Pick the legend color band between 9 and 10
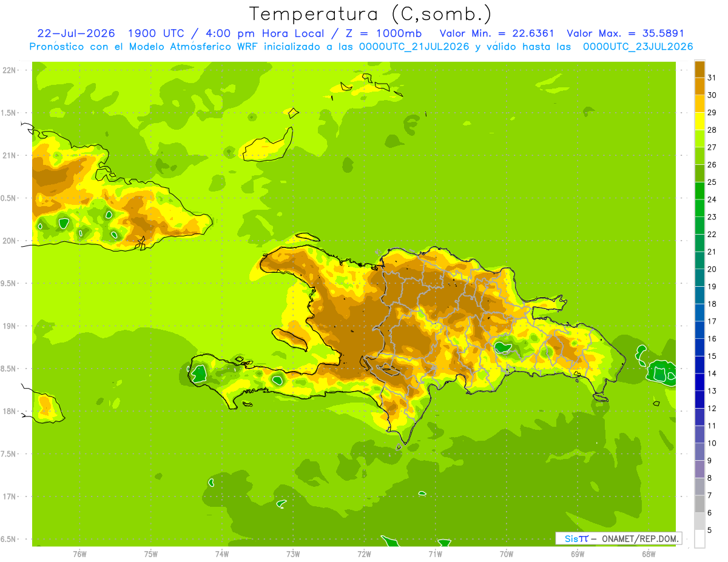 (699, 452)
